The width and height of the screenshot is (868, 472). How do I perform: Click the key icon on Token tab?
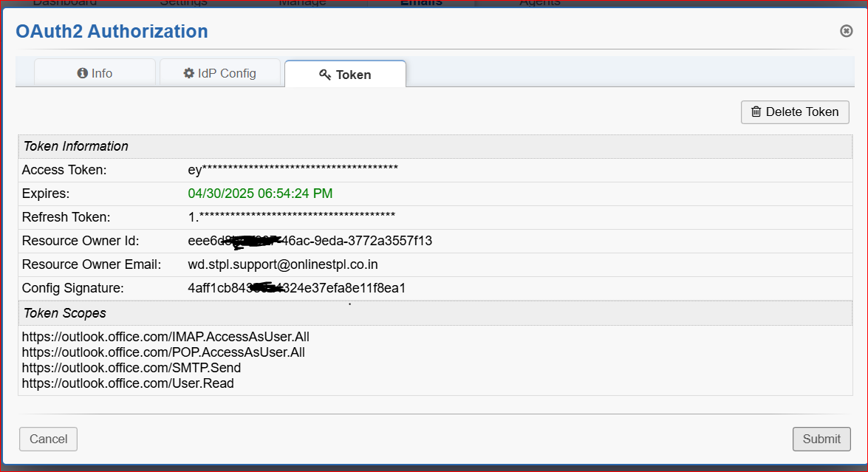324,75
